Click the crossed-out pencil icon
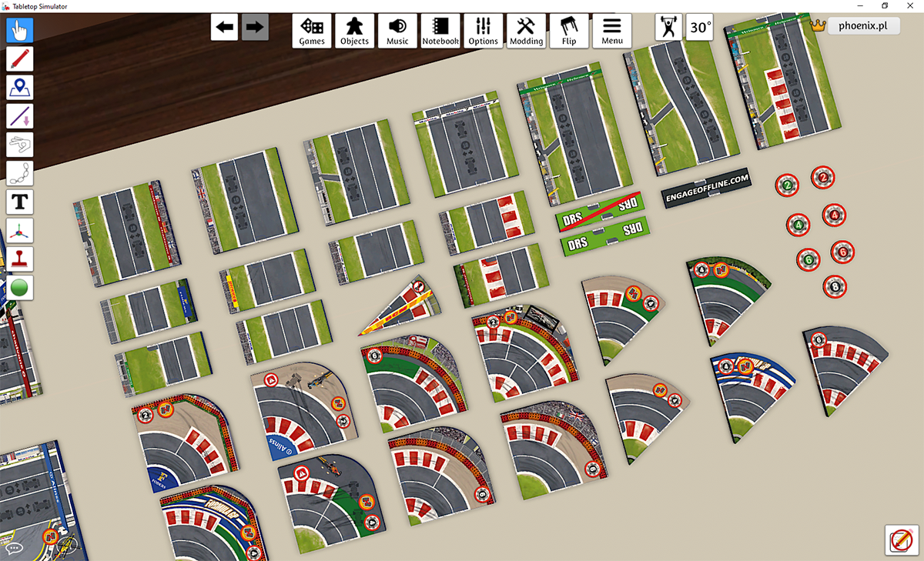The width and height of the screenshot is (924, 561). click(901, 539)
